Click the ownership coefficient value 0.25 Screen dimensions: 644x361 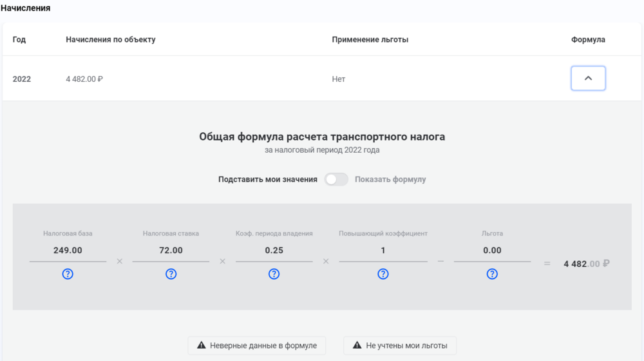coord(274,250)
